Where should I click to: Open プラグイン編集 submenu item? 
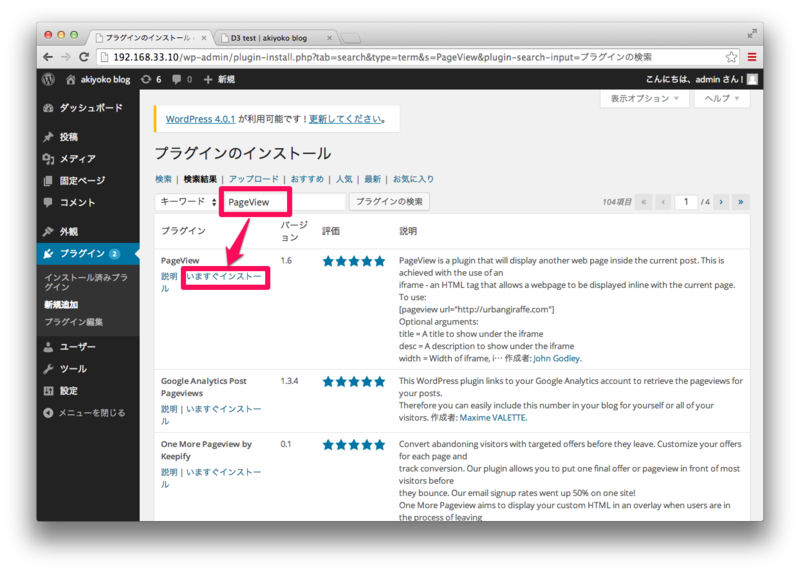(x=73, y=322)
